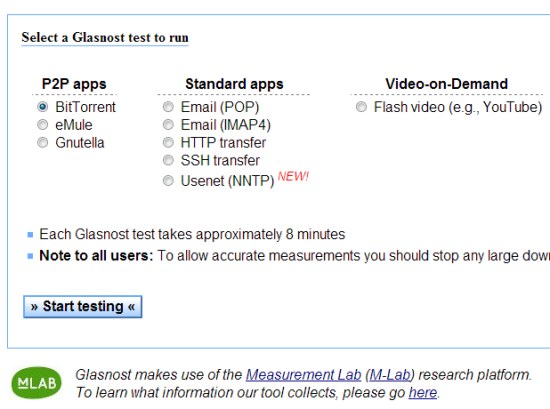Click the red NEW! badge
Screen dimensions: 550x409
pyautogui.click(x=293, y=176)
